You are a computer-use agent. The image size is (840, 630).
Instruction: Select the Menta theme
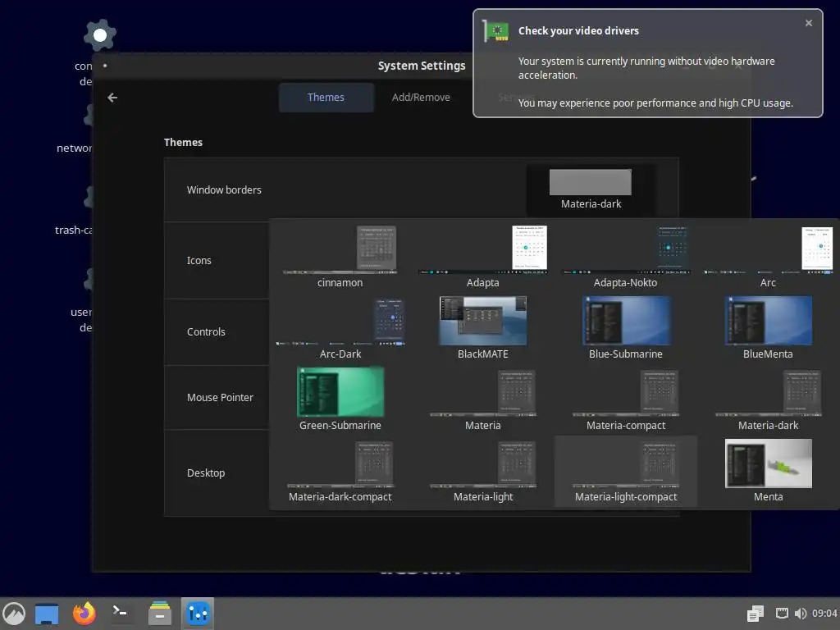point(768,472)
